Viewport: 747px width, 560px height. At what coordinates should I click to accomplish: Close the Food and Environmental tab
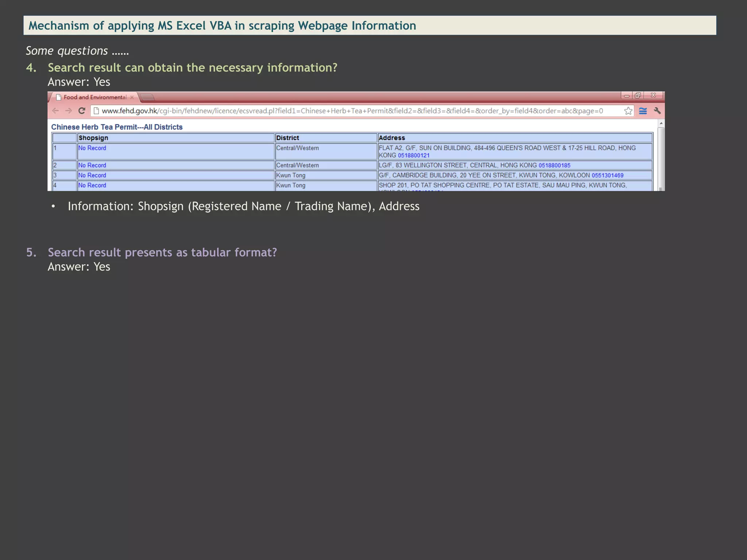click(132, 97)
